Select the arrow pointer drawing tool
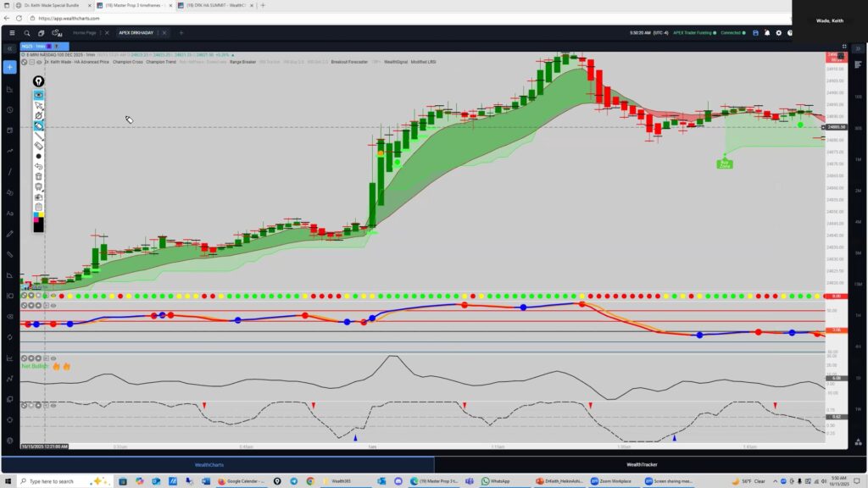The width and height of the screenshot is (868, 488). 38,105
